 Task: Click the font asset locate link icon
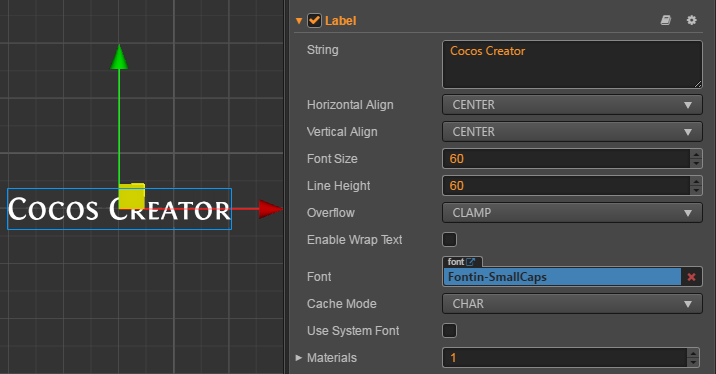471,262
